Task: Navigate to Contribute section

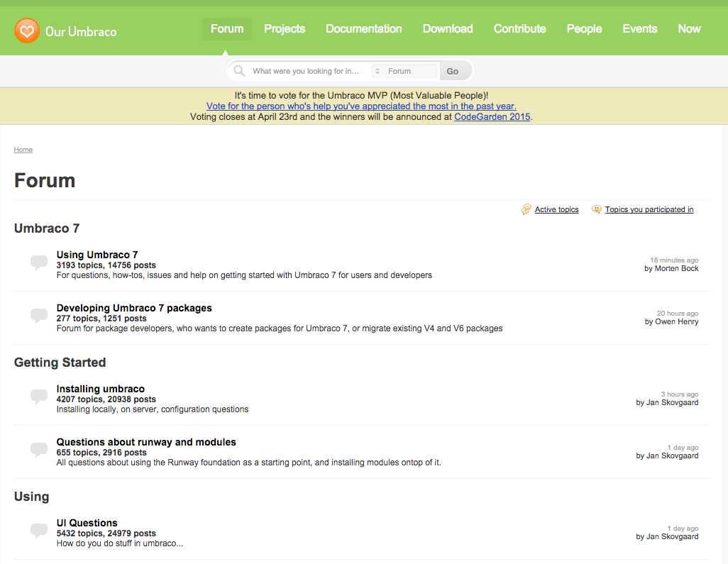Action: tap(519, 29)
